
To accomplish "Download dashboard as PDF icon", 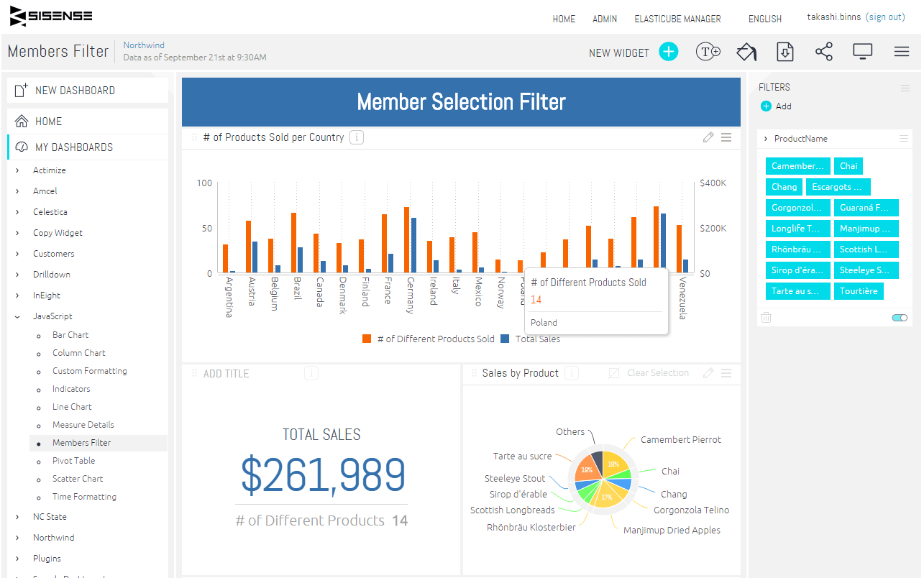I will [x=785, y=52].
